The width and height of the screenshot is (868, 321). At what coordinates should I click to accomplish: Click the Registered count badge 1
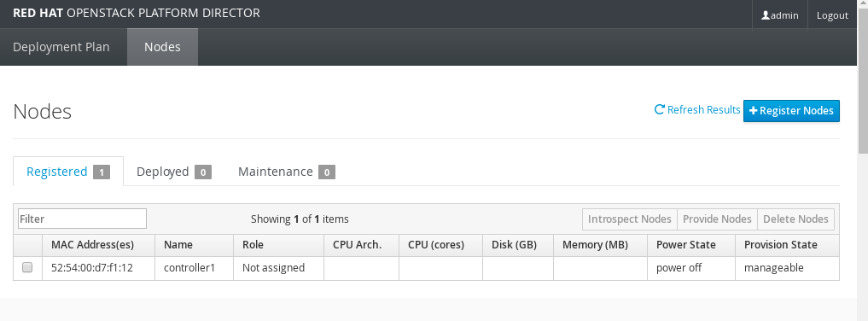(102, 172)
